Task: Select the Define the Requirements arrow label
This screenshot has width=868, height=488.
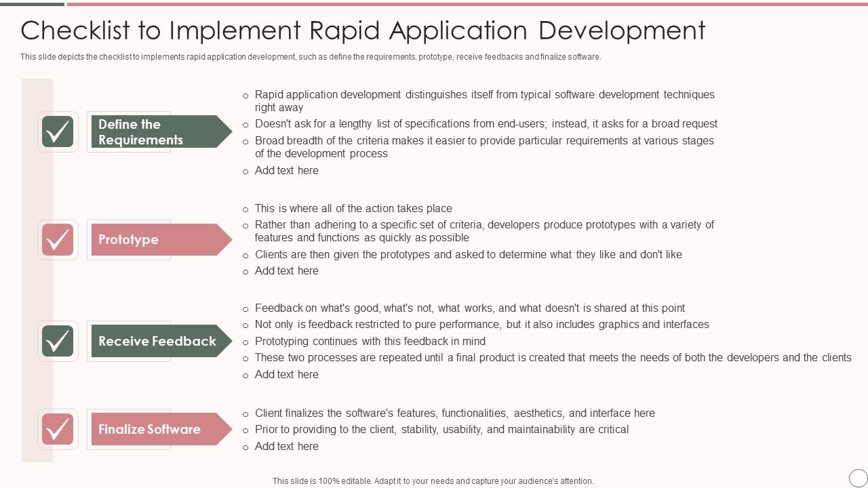Action: coord(161,131)
